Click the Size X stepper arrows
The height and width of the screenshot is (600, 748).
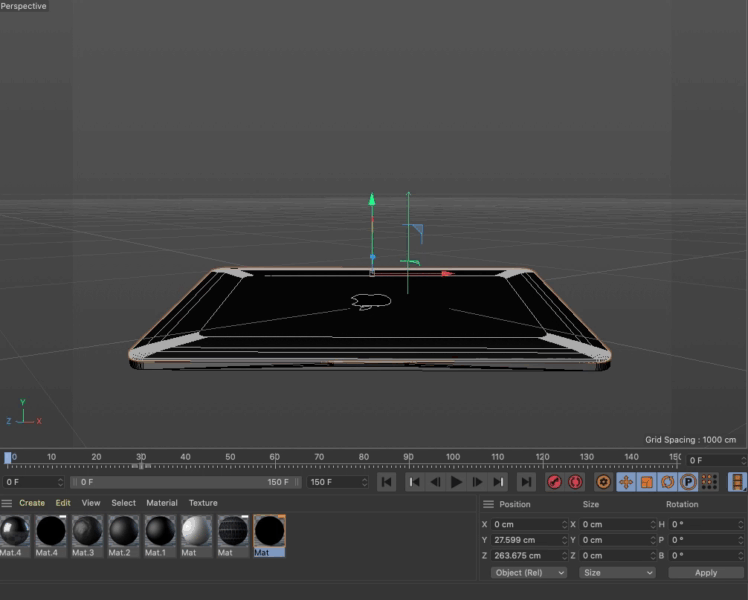653,524
